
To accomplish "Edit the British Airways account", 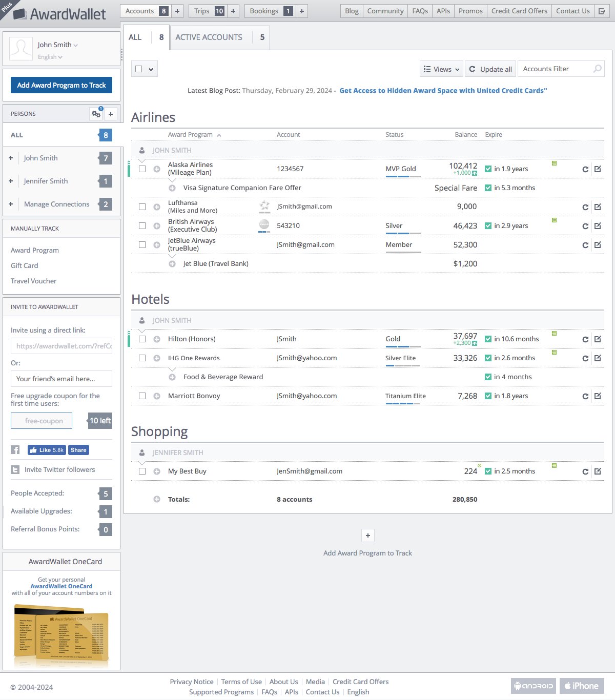I will coord(598,226).
